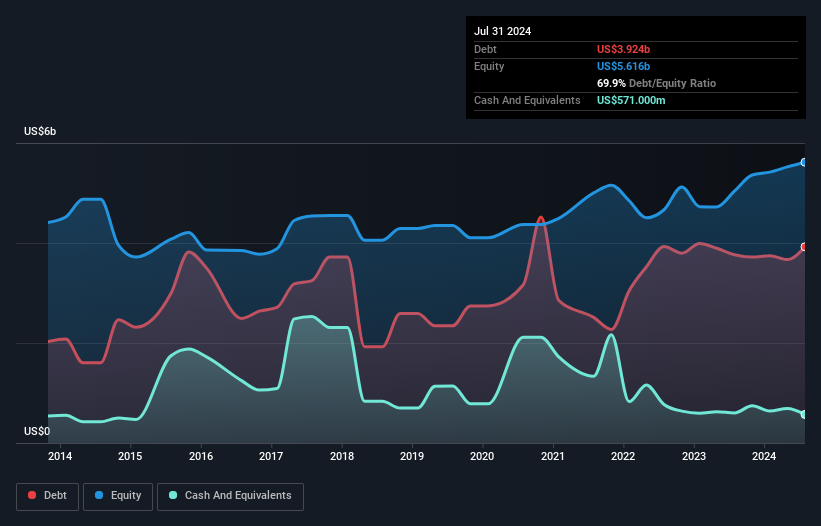Click the 2015 x-axis label

click(130, 456)
